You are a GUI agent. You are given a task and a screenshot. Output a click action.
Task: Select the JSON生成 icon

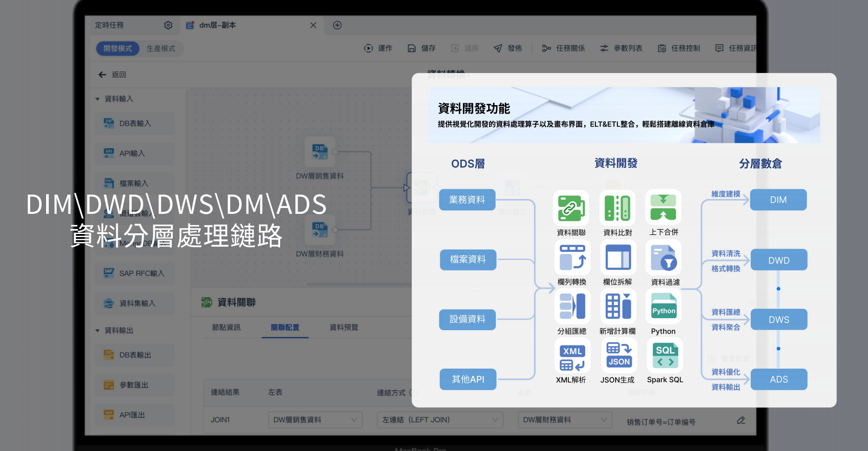pyautogui.click(x=619, y=356)
